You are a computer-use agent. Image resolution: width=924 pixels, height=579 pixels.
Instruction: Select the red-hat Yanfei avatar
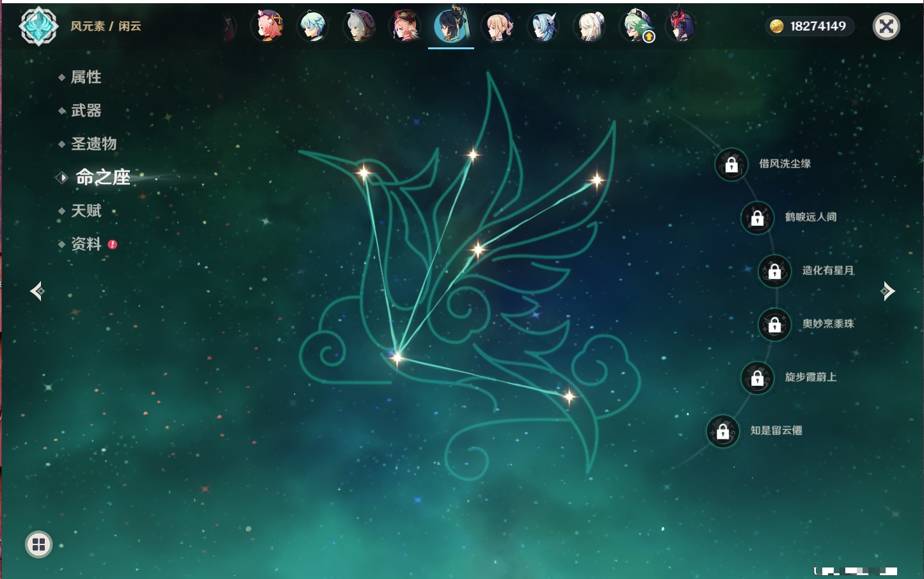click(x=406, y=26)
